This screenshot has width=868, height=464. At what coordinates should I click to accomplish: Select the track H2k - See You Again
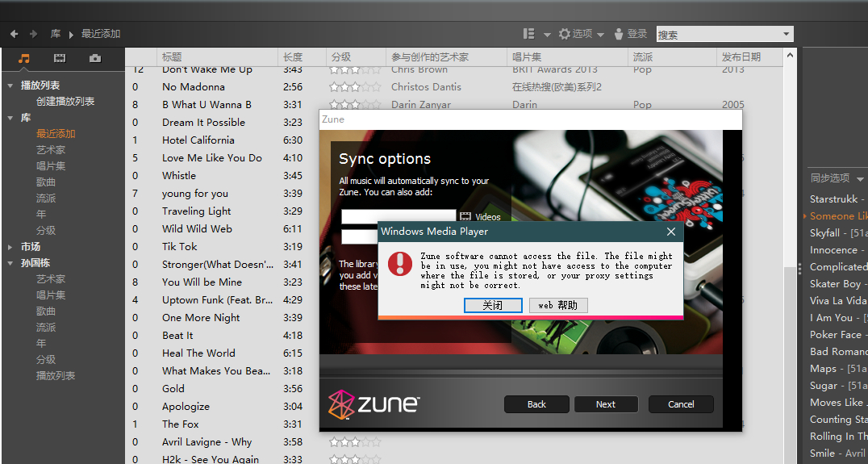(211, 459)
